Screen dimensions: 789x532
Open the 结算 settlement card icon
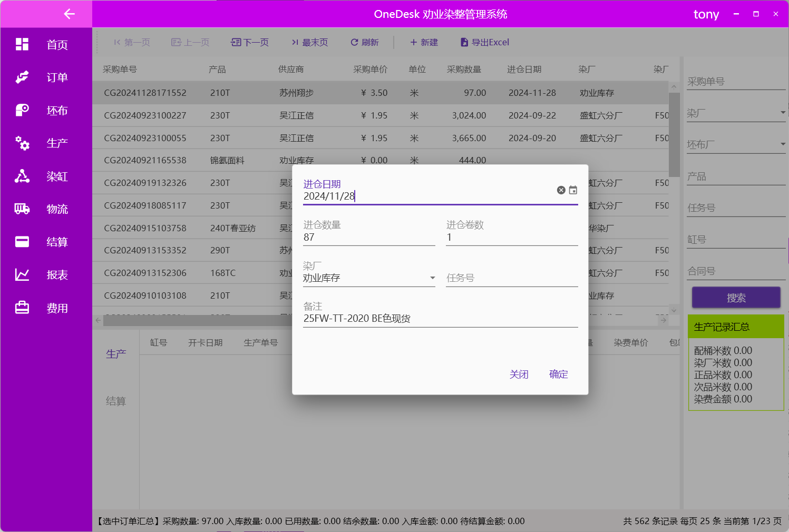point(22,242)
